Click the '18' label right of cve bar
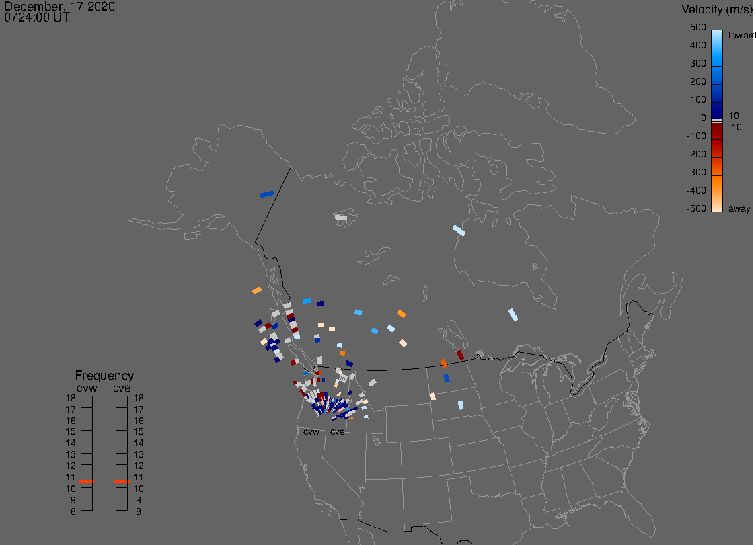Screen dimensions: 756x545 (139, 398)
